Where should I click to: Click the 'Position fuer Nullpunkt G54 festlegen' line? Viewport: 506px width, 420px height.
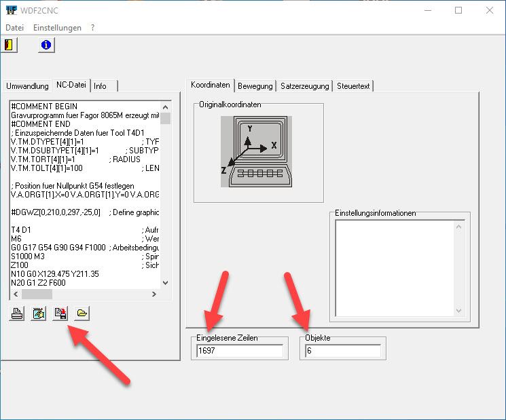tap(73, 186)
